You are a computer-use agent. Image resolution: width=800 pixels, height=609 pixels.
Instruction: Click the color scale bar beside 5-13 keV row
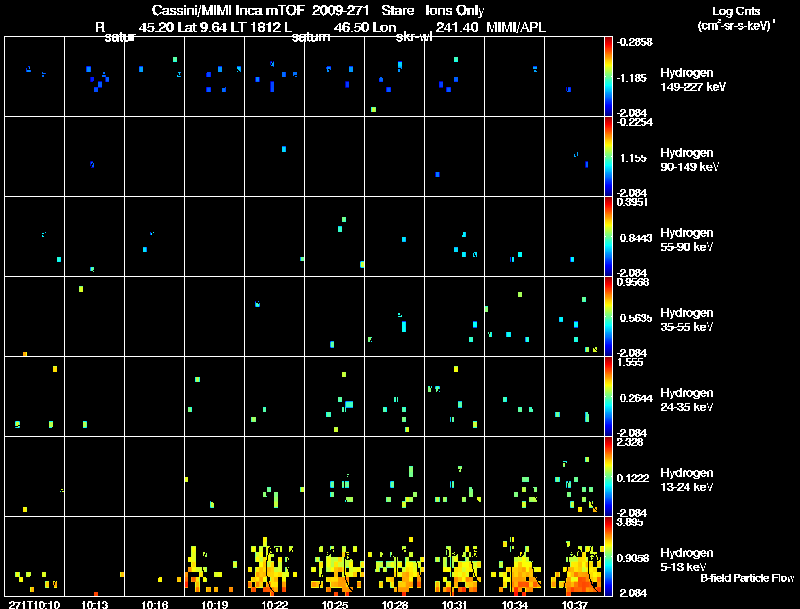pyautogui.click(x=608, y=557)
